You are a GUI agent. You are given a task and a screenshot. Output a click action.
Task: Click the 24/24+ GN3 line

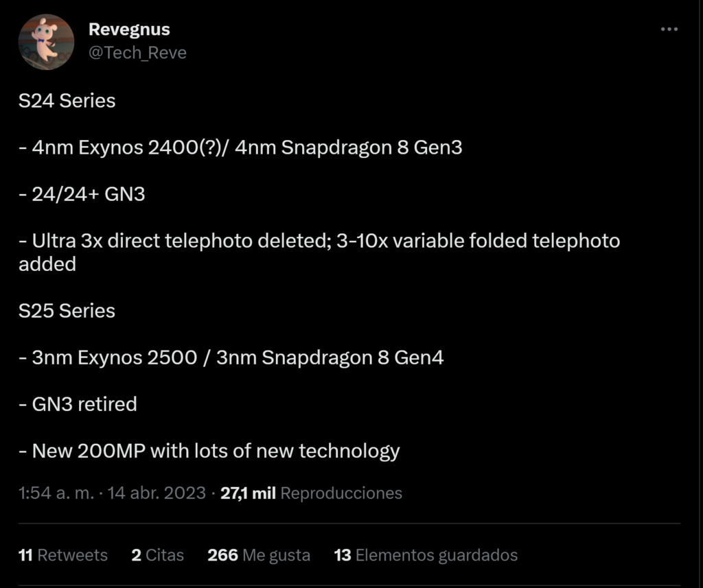pos(82,194)
